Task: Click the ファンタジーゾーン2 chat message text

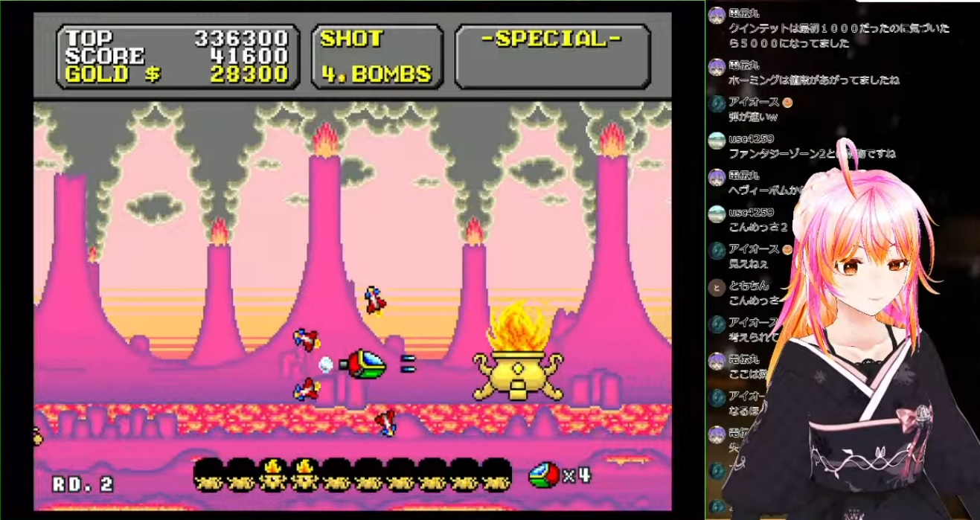Action: click(x=812, y=154)
